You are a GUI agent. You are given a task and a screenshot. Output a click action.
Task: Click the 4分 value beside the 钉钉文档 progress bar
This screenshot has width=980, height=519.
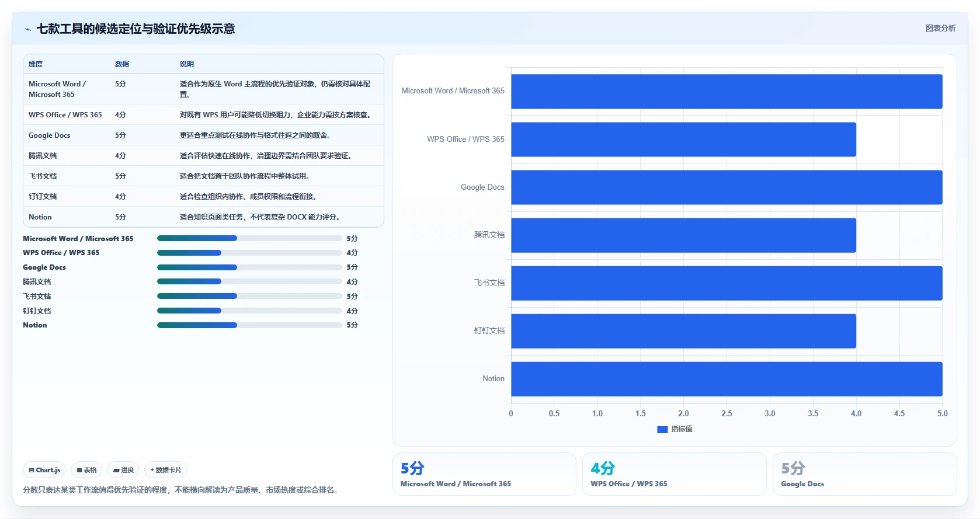coord(352,311)
